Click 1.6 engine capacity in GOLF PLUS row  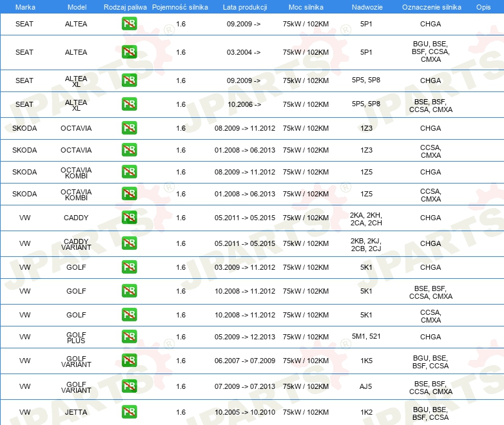tap(181, 337)
